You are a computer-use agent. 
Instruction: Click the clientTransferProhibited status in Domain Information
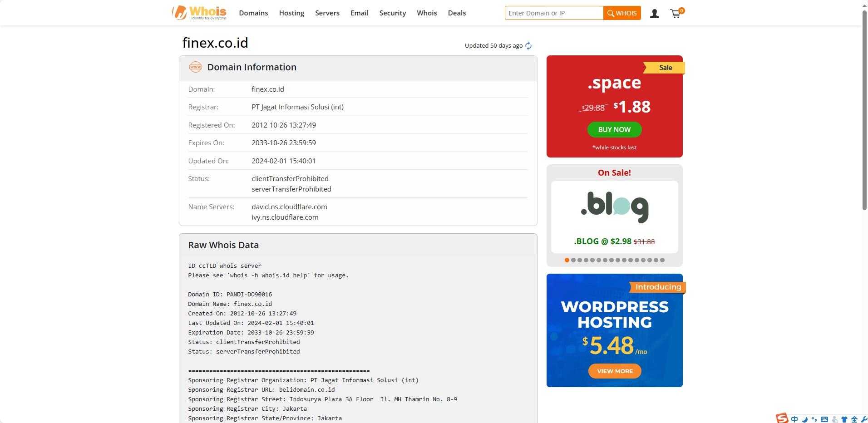point(290,179)
